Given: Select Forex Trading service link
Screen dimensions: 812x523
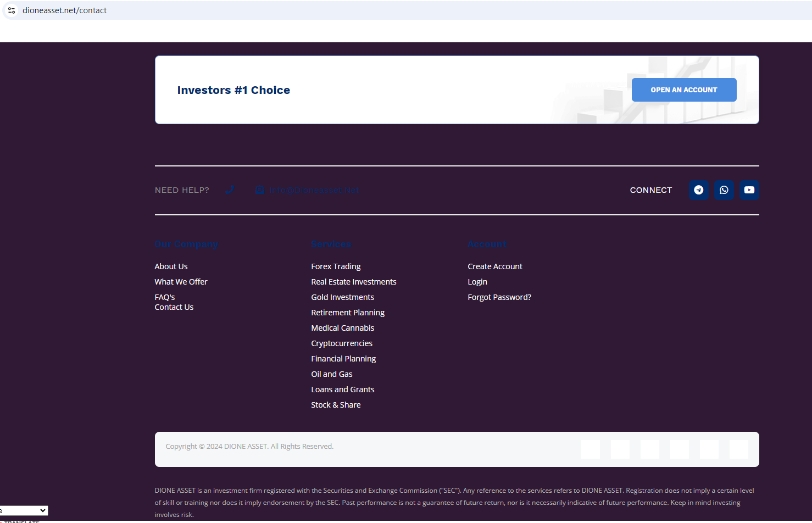Looking at the screenshot, I should click(336, 266).
